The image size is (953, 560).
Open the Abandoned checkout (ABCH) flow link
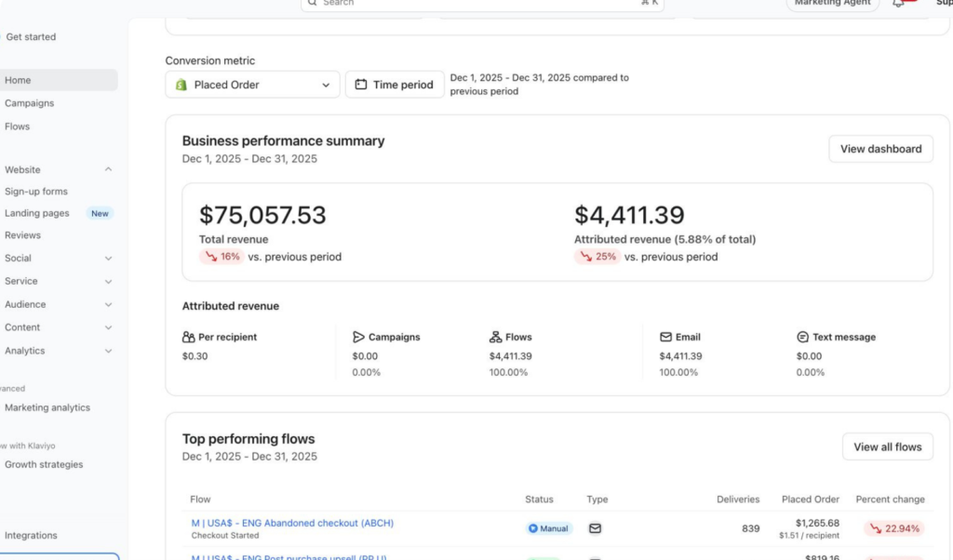(292, 523)
